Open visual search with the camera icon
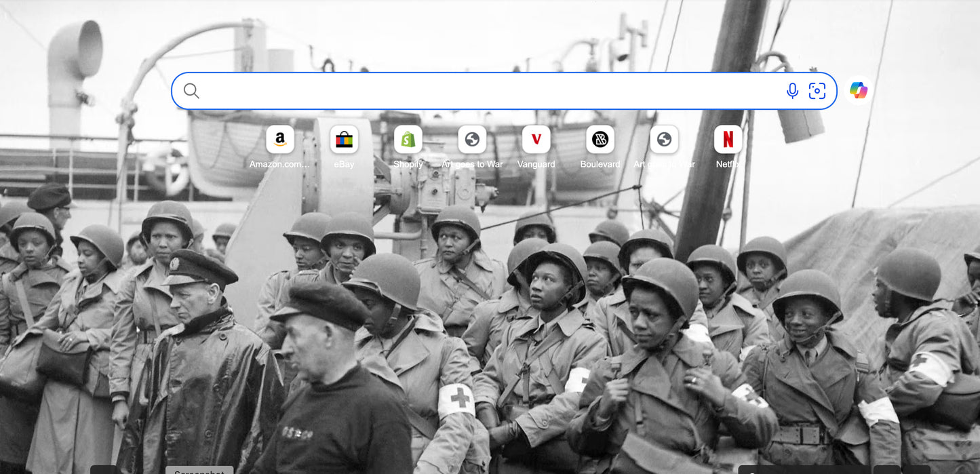 click(817, 91)
